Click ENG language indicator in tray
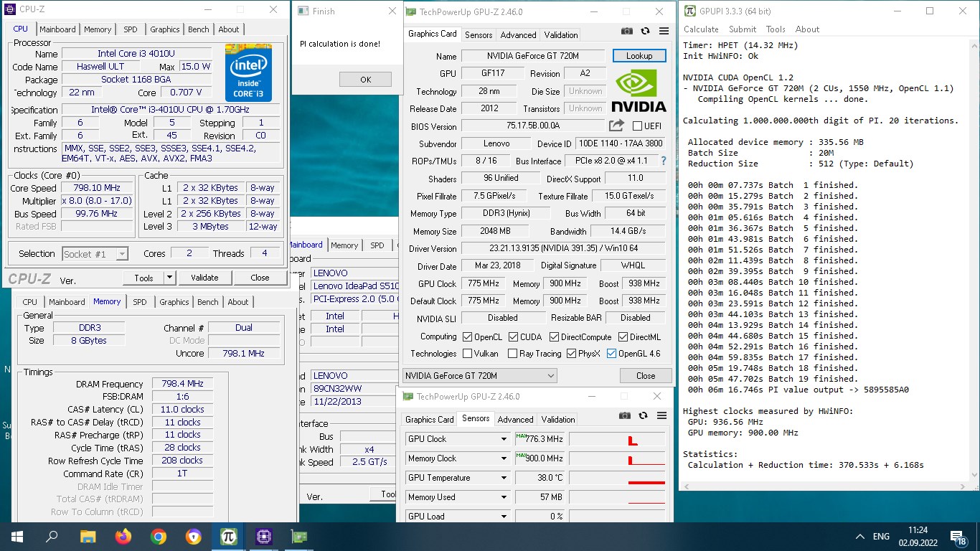Screen dimensions: 980x551 [x=881, y=536]
